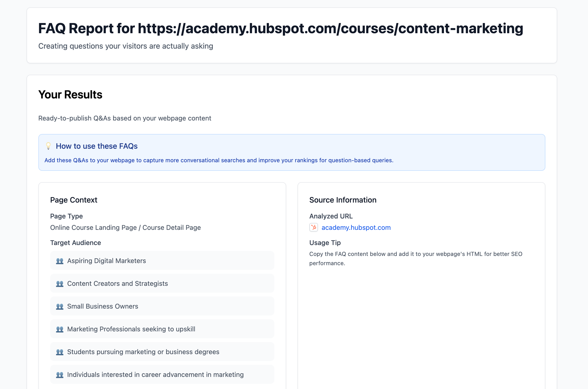588x389 pixels.
Task: Click people icon next to Content Creators and Strategists
Action: click(x=60, y=283)
